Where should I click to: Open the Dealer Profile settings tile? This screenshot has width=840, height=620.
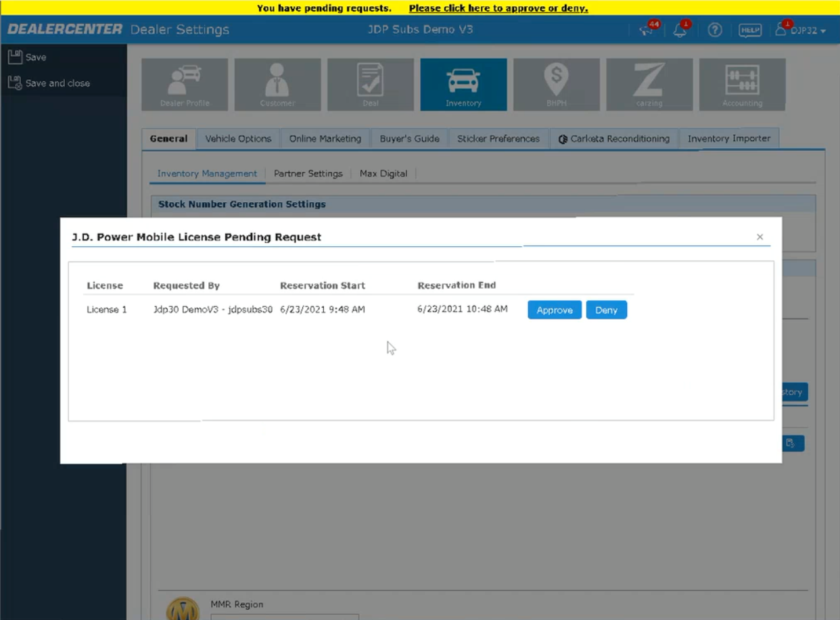point(185,85)
